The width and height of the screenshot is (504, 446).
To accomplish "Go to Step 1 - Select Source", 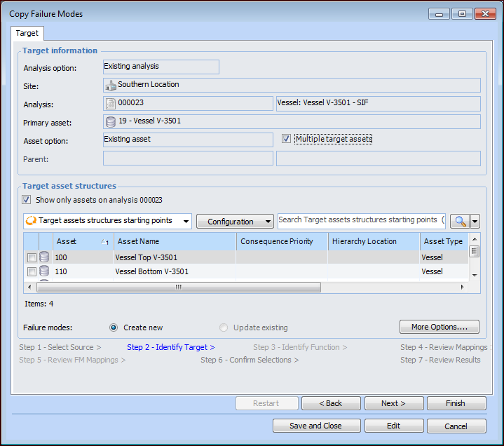I will (60, 347).
